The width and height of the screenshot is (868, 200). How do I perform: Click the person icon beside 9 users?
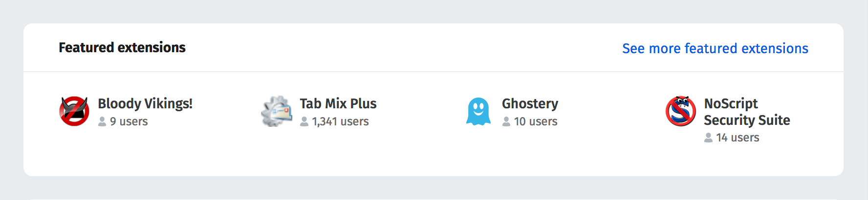click(102, 121)
